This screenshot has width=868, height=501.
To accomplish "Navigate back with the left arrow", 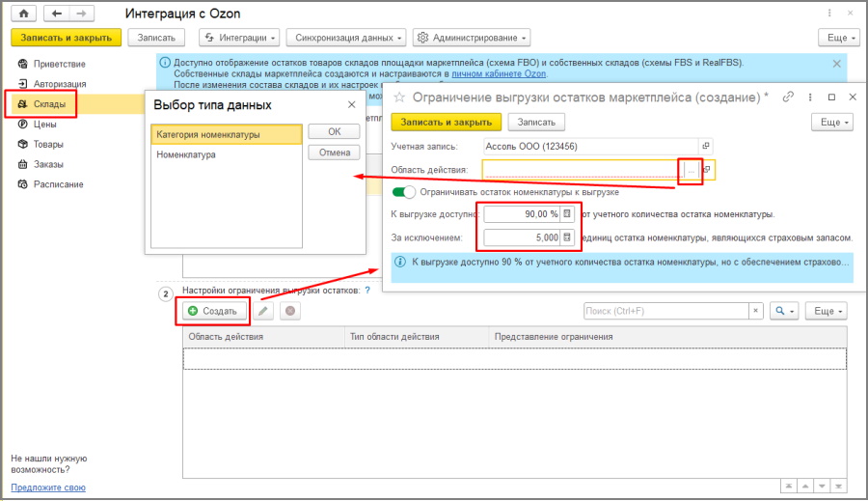I will [x=57, y=14].
